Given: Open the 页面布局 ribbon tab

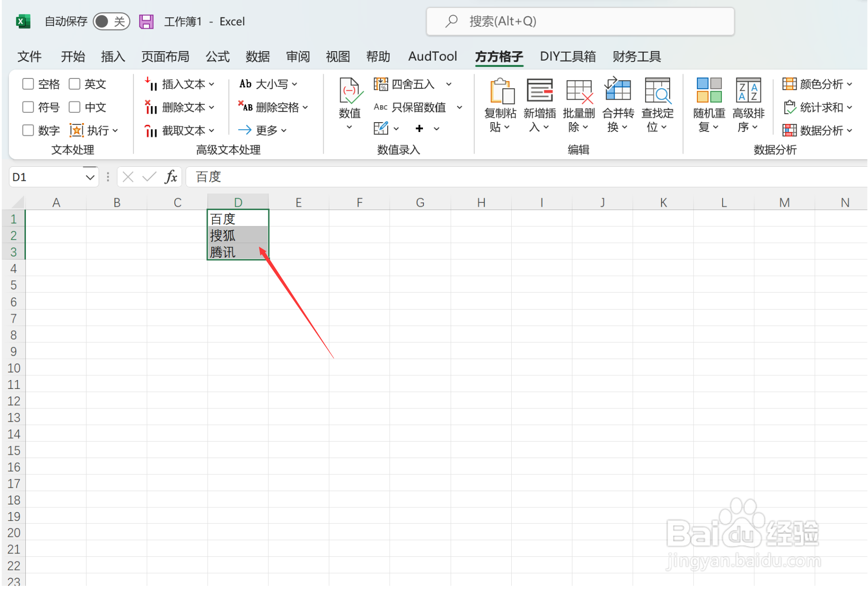Looking at the screenshot, I should pos(165,57).
